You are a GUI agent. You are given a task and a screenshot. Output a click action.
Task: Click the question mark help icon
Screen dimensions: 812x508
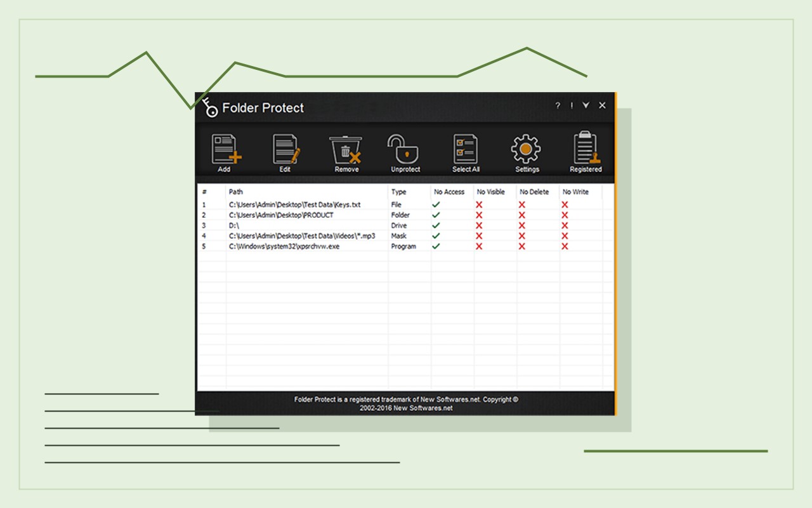pos(558,106)
